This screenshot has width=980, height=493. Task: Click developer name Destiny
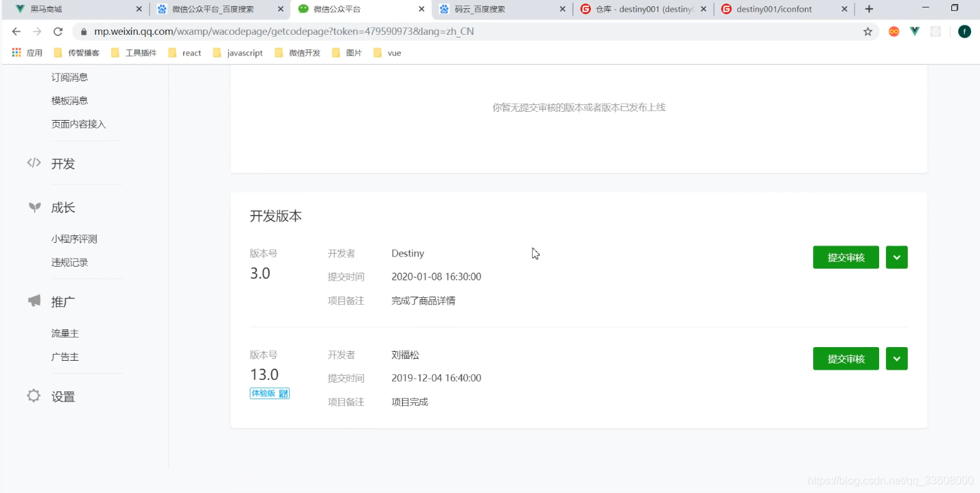(x=408, y=254)
